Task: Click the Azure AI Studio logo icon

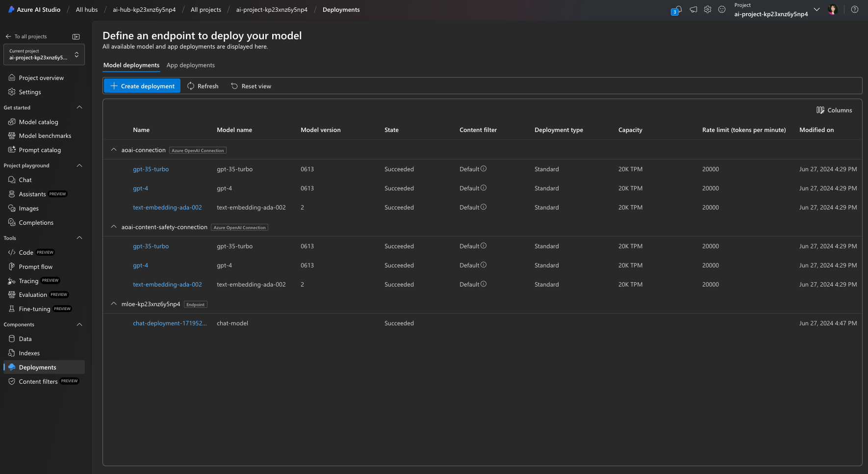Action: [x=11, y=9]
